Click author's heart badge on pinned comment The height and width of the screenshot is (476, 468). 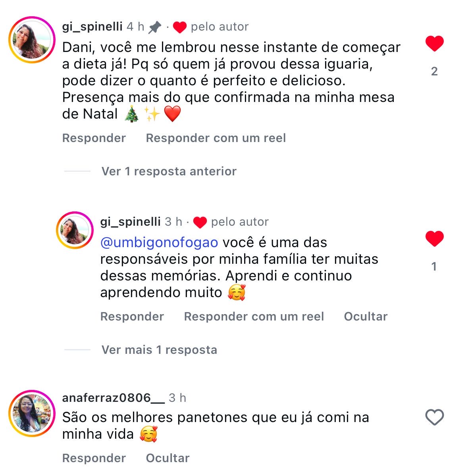180,27
